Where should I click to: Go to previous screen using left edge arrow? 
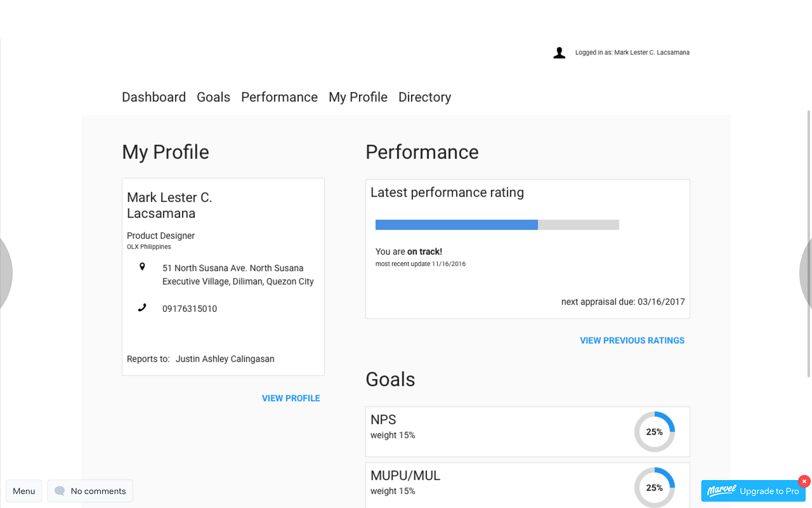[x=5, y=273]
